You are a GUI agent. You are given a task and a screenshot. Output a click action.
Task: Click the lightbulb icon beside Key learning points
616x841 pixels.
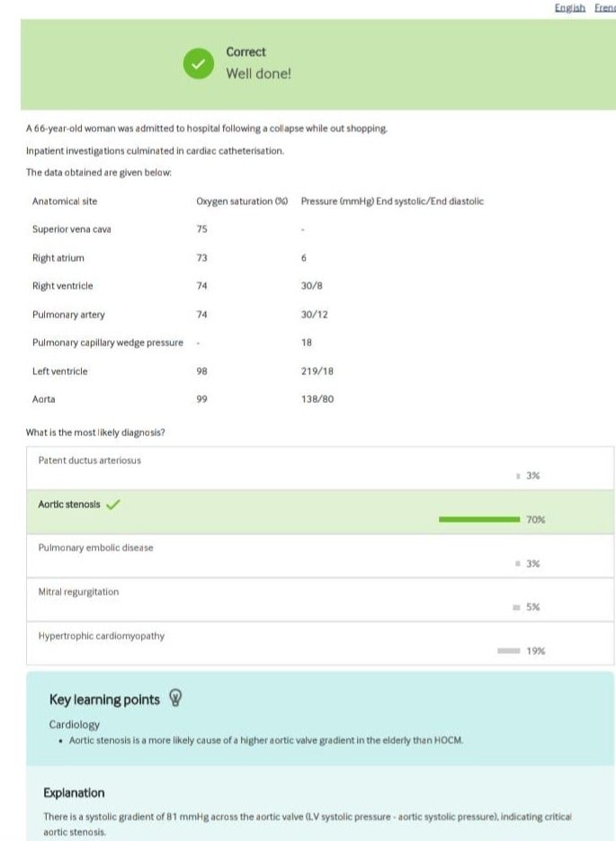(x=175, y=699)
